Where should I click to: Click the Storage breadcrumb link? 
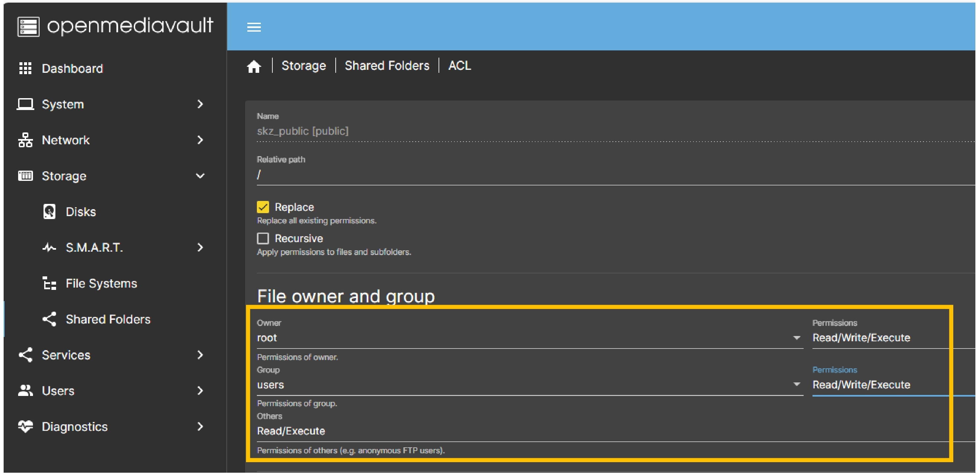[x=304, y=65]
